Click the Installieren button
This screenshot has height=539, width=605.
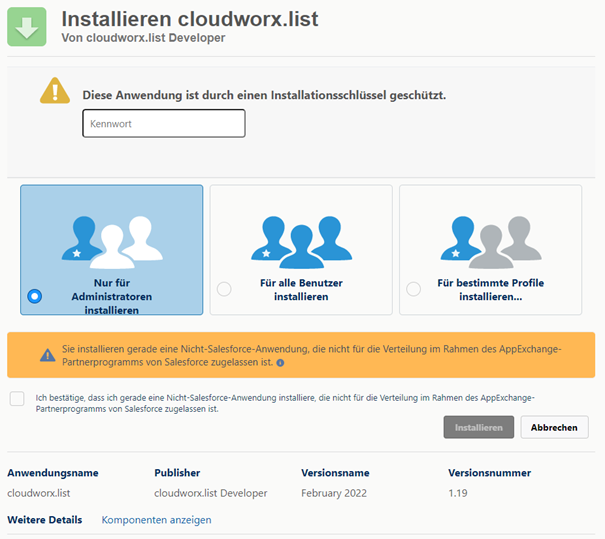point(478,427)
